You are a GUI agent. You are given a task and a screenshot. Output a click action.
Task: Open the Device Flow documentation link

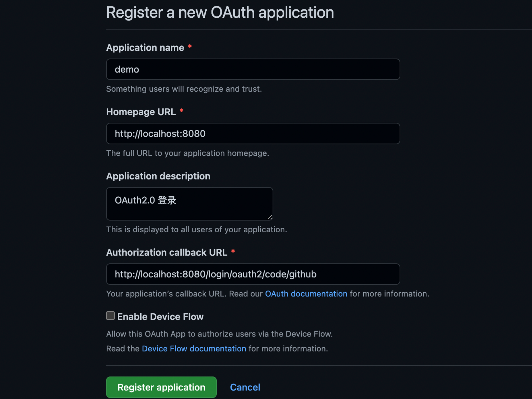194,348
